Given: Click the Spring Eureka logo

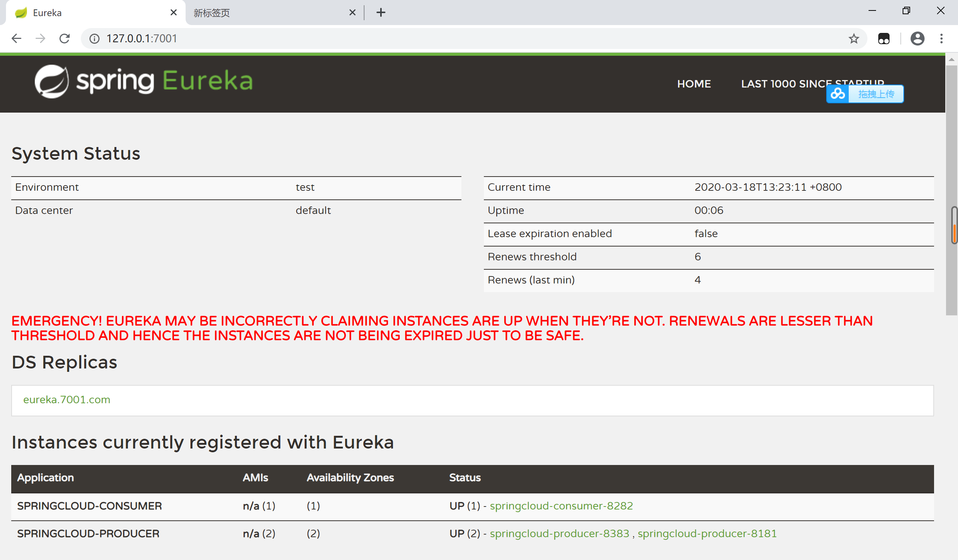Looking at the screenshot, I should click(x=144, y=81).
